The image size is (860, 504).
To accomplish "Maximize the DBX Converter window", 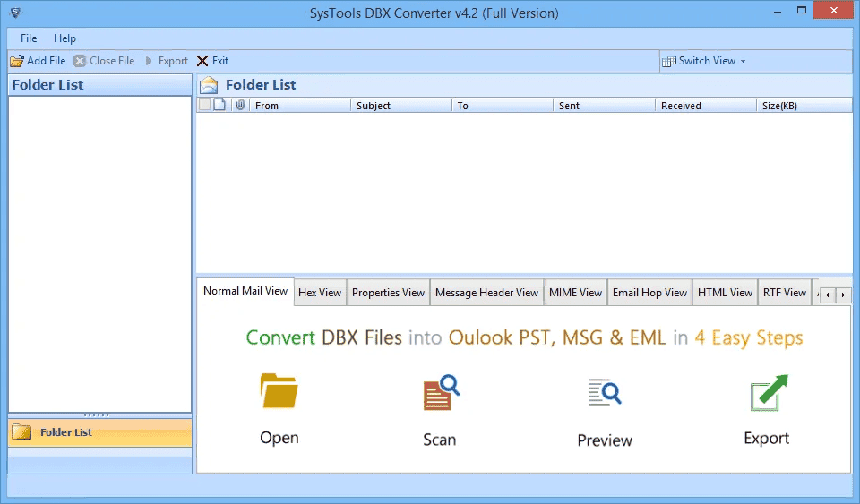I will tap(801, 11).
